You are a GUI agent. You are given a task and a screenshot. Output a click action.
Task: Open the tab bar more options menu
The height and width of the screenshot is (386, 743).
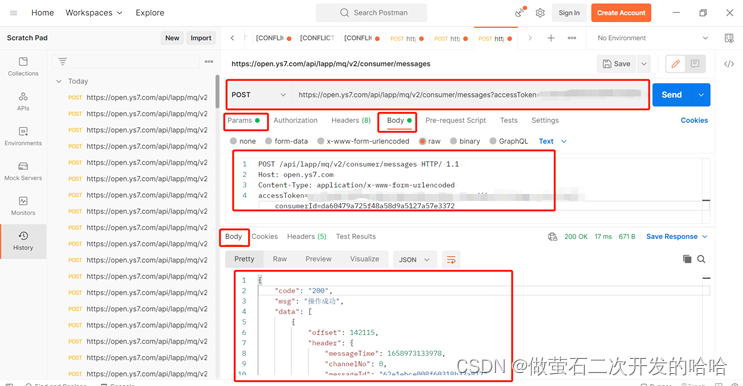[x=572, y=38]
